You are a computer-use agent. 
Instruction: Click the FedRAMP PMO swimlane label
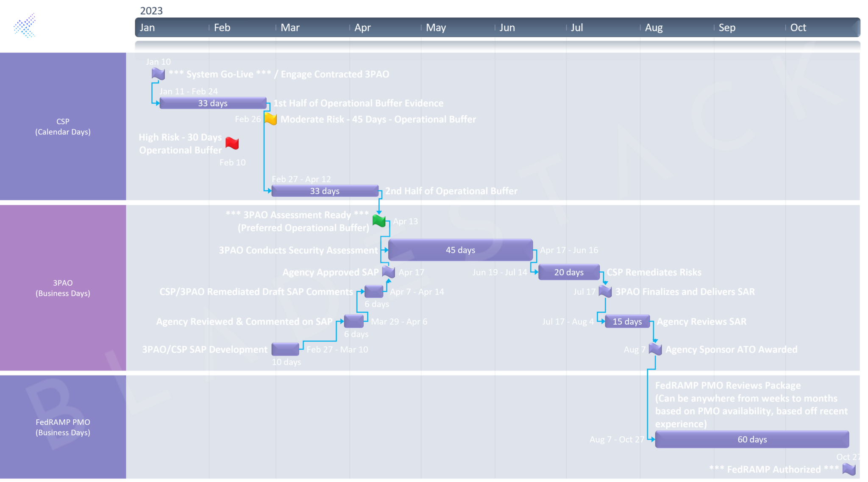click(63, 427)
